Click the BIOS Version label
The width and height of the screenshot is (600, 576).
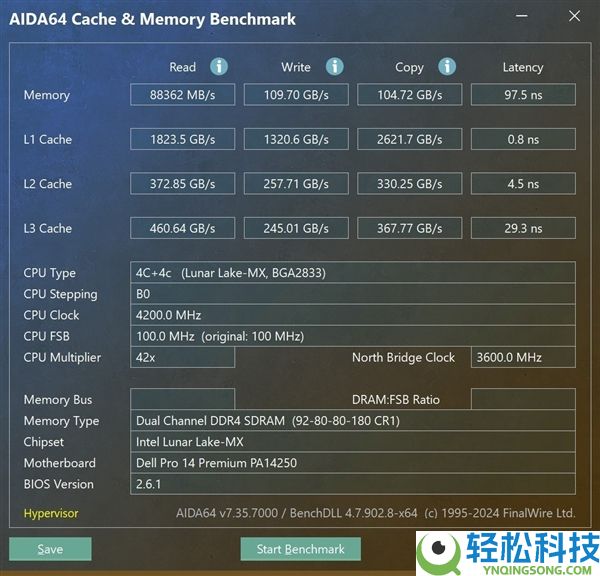[x=59, y=484]
